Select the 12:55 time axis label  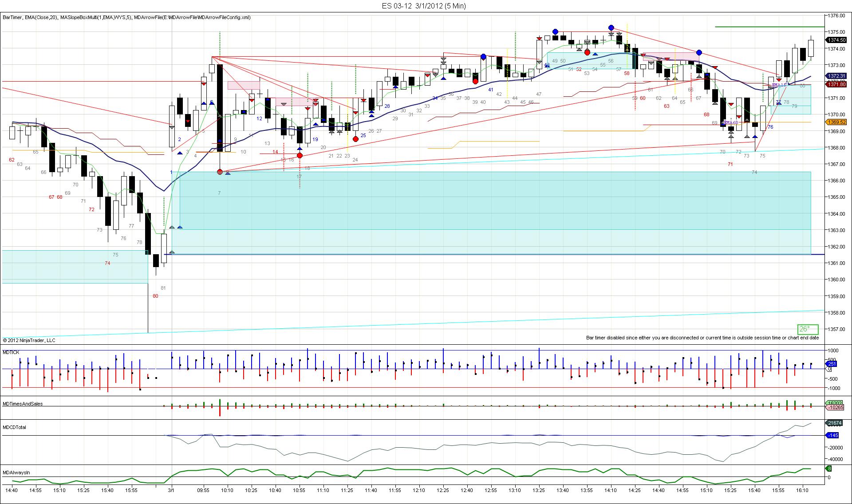491,490
